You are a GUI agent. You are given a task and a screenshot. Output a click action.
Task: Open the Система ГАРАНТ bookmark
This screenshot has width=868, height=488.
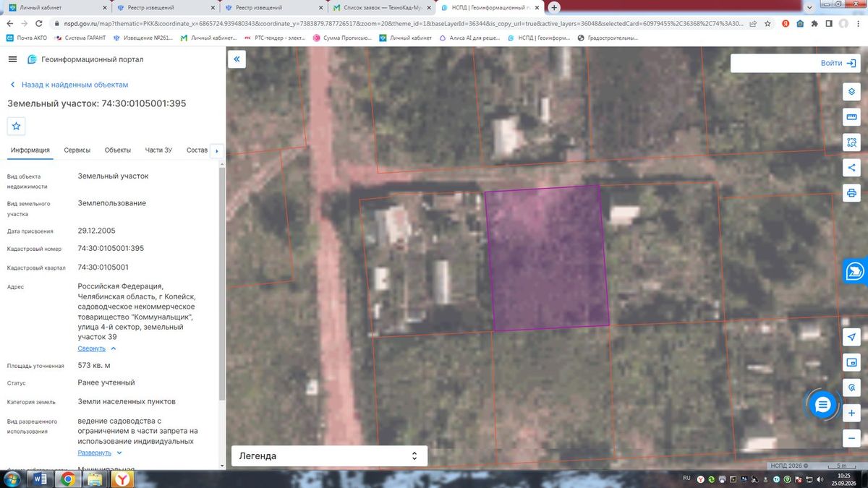(x=80, y=38)
